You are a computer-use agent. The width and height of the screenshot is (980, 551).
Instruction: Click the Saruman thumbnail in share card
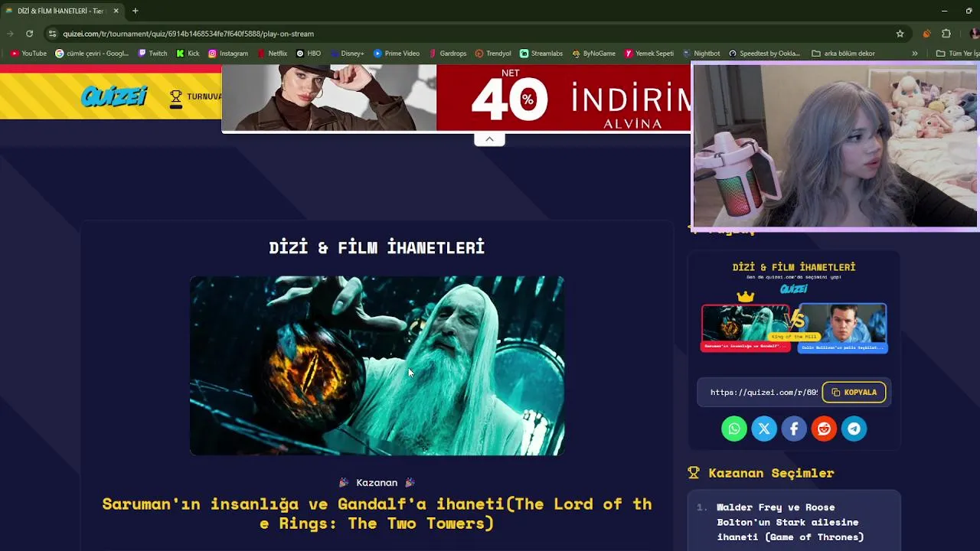(745, 328)
